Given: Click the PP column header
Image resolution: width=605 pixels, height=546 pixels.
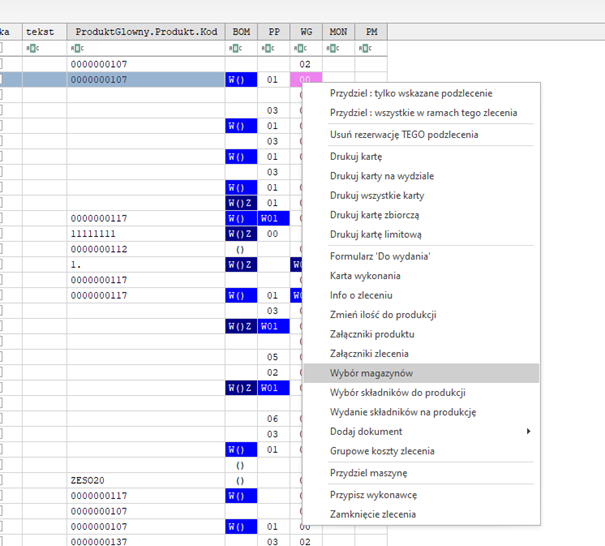Looking at the screenshot, I should coord(274,32).
